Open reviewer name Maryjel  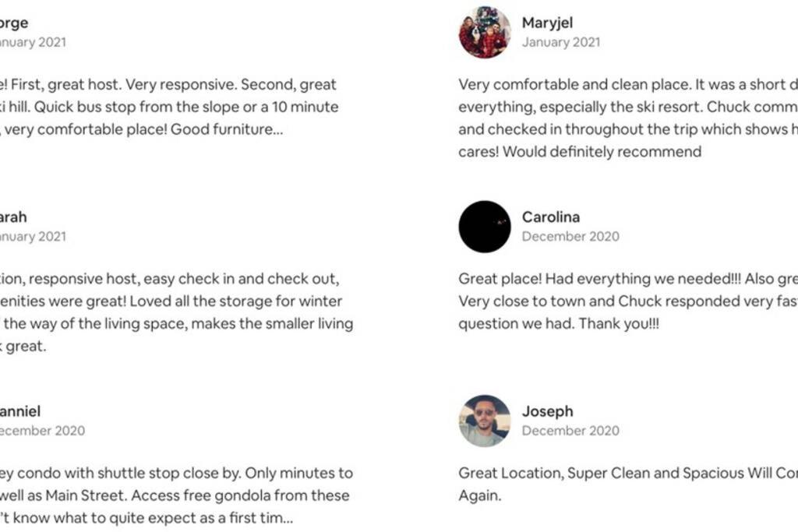pos(547,23)
